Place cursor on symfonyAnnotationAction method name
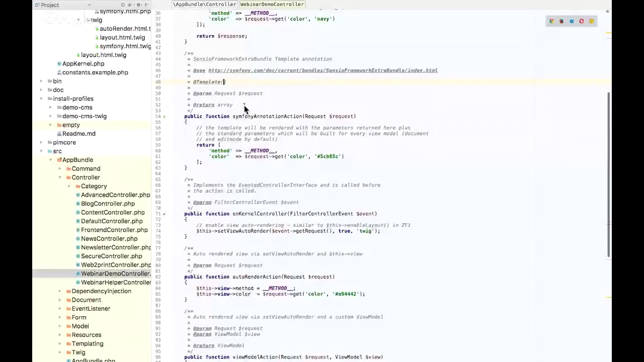 pyautogui.click(x=267, y=116)
